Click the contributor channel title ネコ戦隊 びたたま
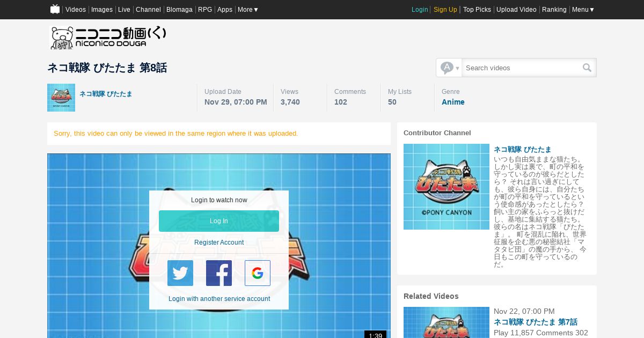 click(522, 149)
